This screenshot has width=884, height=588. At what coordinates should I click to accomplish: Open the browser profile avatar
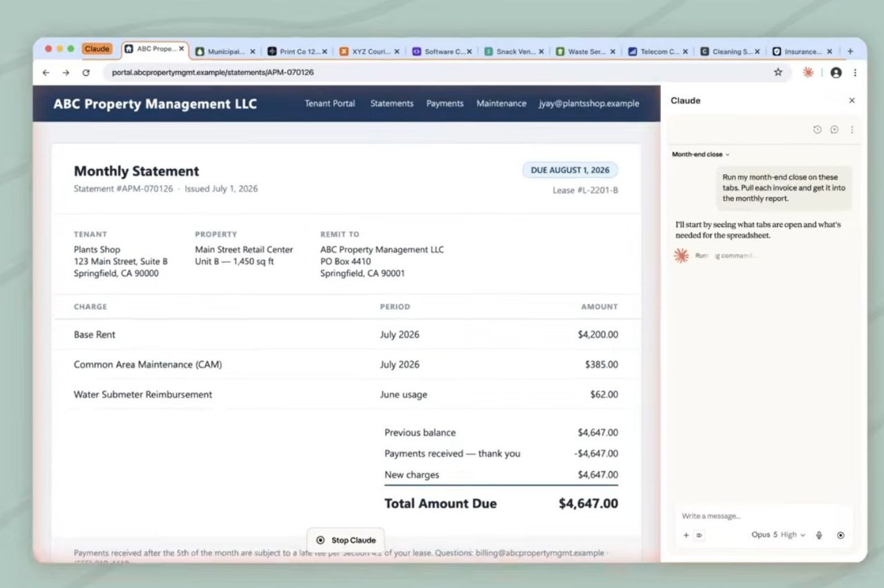tap(836, 72)
